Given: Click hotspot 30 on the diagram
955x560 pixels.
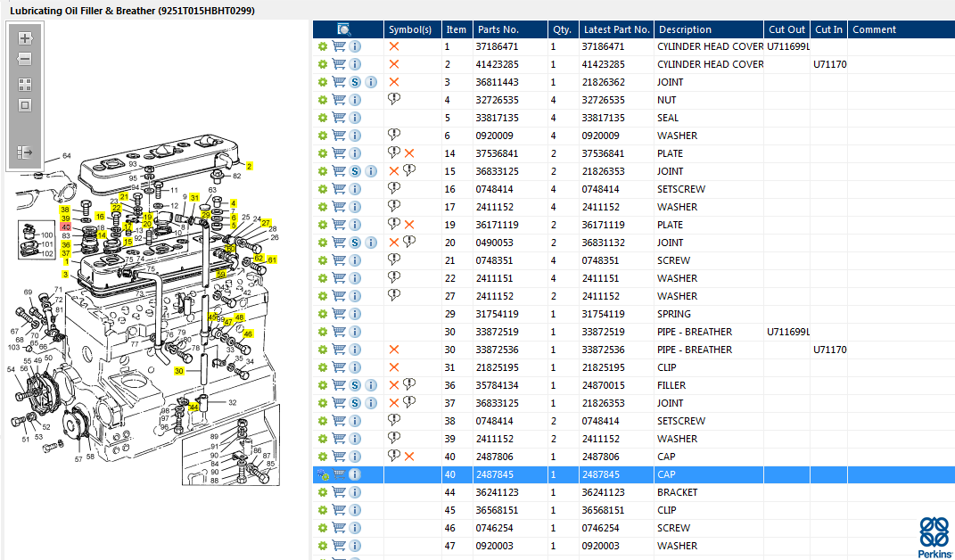Looking at the screenshot, I should (x=179, y=371).
